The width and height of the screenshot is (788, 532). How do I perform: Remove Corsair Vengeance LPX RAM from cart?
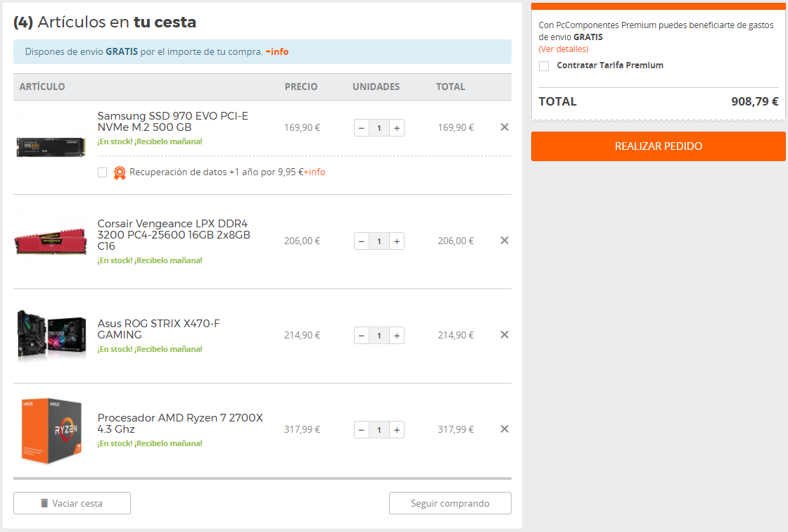[504, 241]
